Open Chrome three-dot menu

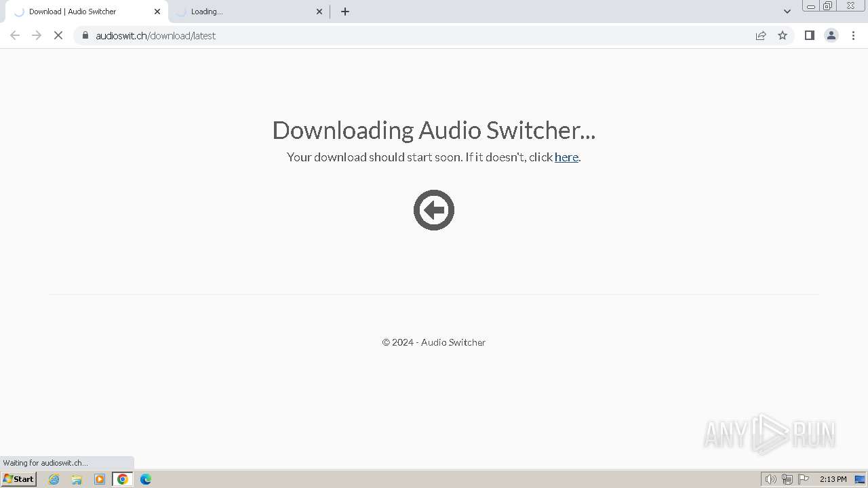(x=853, y=35)
